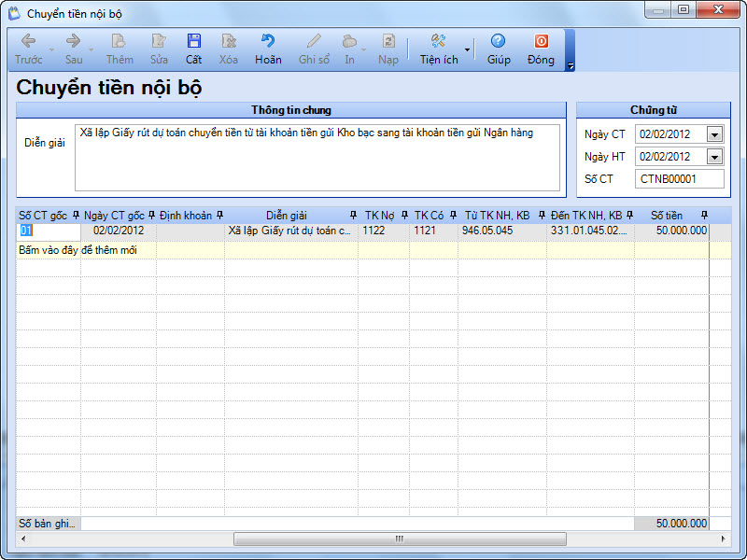
Task: Open Tiện ích utilities tools
Action: (439, 49)
